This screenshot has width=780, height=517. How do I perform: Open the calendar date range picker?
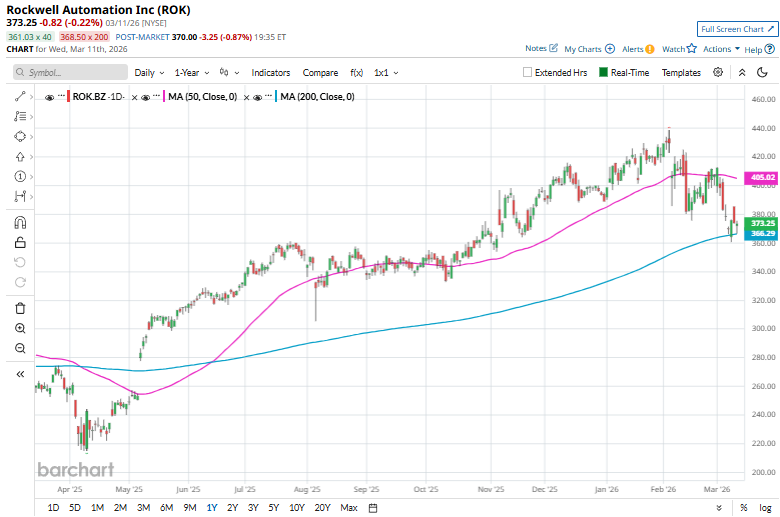[x=372, y=508]
